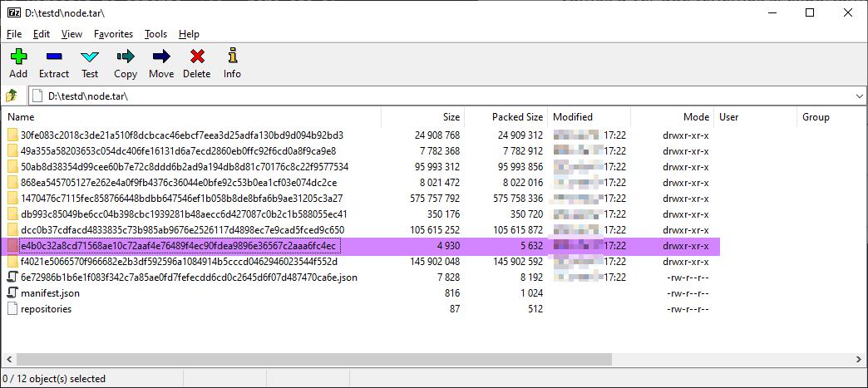Screen dimensions: 868x388
Task: Click the green Add icon
Action: pyautogui.click(x=18, y=56)
